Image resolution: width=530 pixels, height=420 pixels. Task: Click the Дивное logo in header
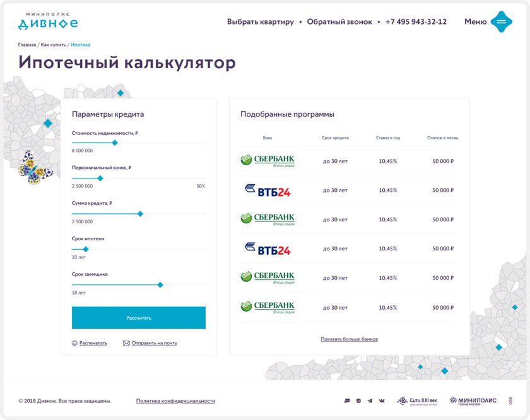tap(48, 21)
